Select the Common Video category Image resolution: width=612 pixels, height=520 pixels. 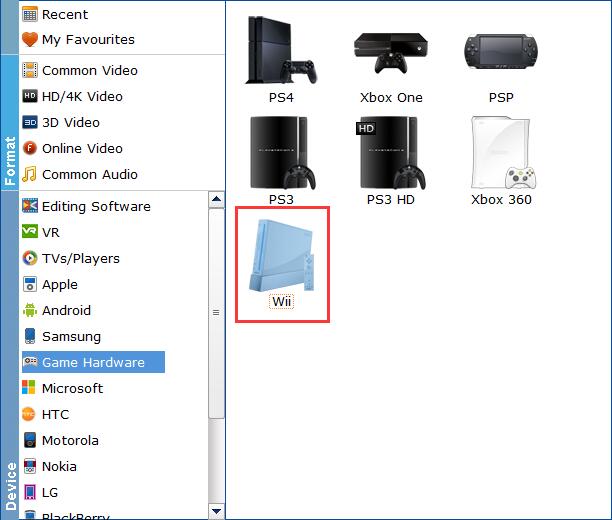(x=90, y=71)
